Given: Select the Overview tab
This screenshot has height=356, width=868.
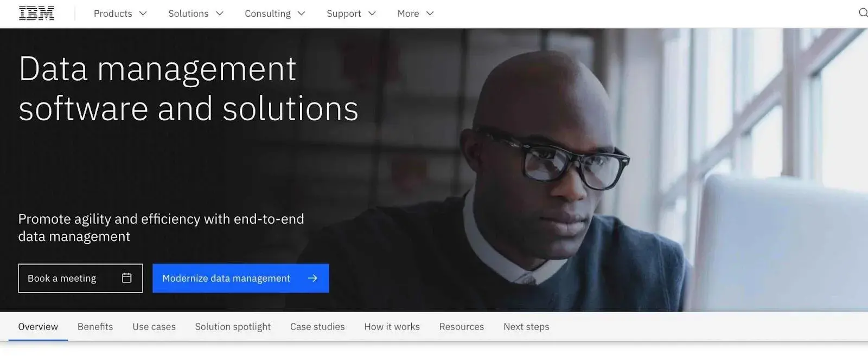Looking at the screenshot, I should coord(38,327).
